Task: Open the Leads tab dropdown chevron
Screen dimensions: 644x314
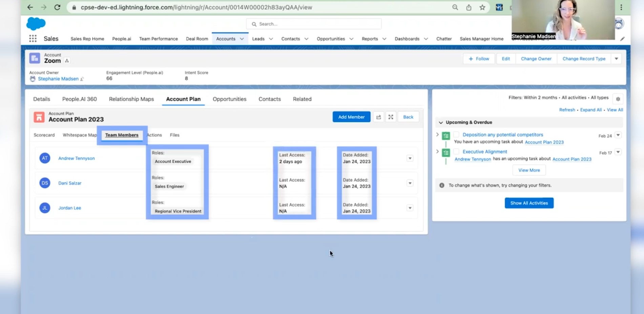Action: (271, 39)
